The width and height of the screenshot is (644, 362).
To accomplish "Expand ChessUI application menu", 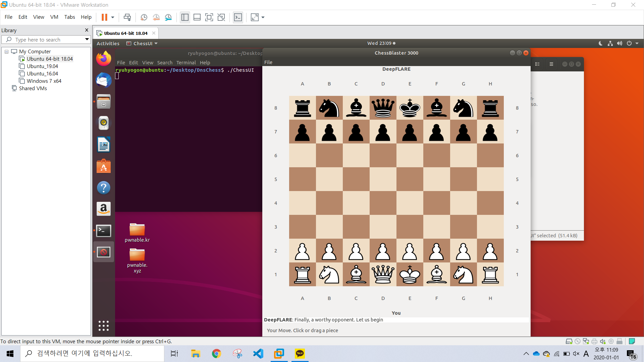I will click(143, 44).
